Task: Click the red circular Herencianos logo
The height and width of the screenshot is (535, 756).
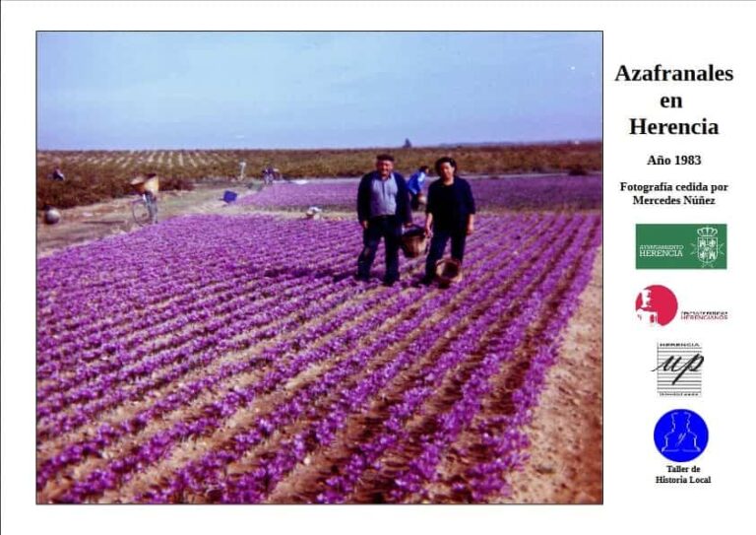Action: point(657,305)
